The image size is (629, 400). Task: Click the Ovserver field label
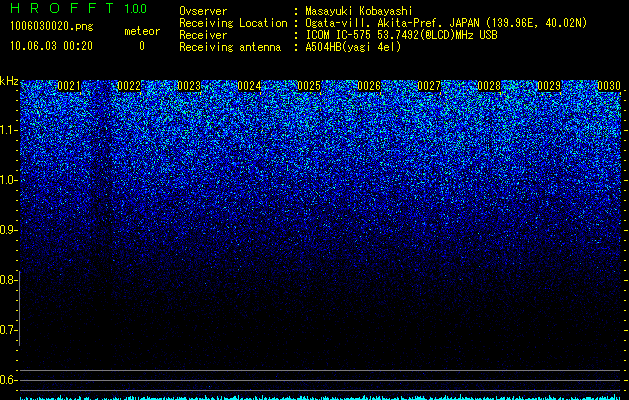coord(203,11)
